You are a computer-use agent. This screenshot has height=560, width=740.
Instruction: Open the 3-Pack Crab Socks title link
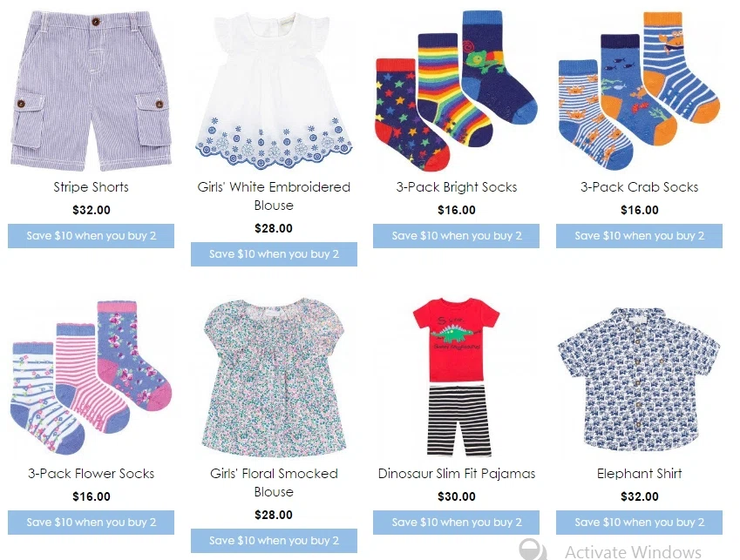point(639,187)
